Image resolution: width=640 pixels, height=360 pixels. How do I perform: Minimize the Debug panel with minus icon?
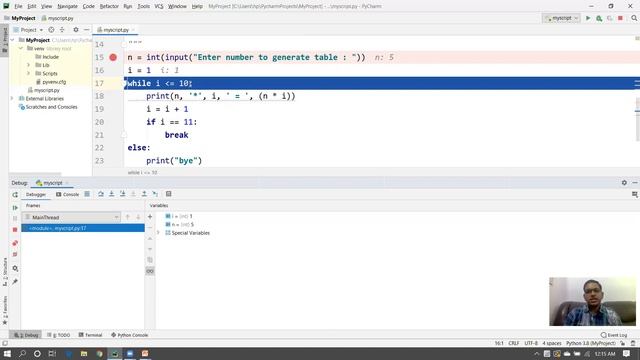click(x=635, y=183)
